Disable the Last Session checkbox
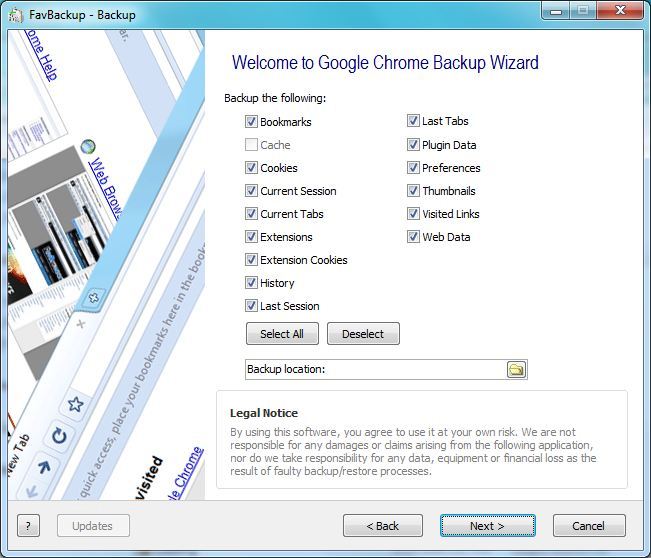651x558 pixels. point(251,306)
